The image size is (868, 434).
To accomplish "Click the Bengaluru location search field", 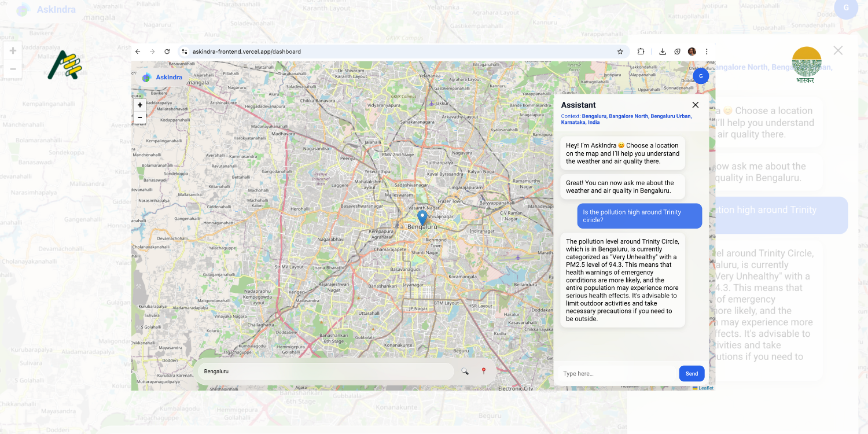I will coord(326,372).
